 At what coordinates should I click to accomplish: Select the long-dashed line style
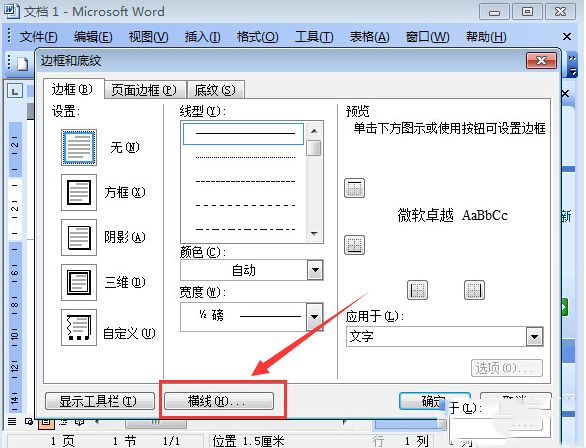click(246, 206)
